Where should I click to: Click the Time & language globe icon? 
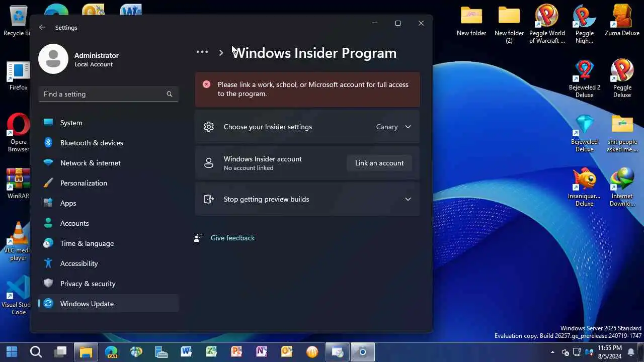tap(48, 243)
